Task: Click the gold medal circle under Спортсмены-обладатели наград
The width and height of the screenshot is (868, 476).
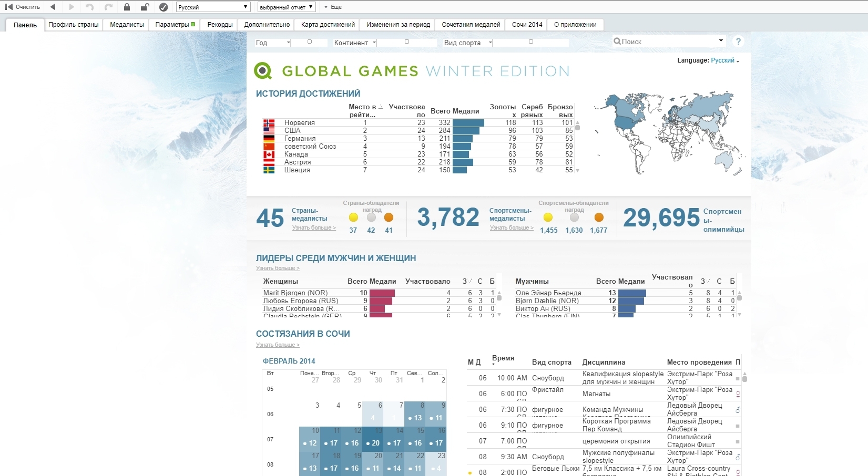Action: point(548,218)
